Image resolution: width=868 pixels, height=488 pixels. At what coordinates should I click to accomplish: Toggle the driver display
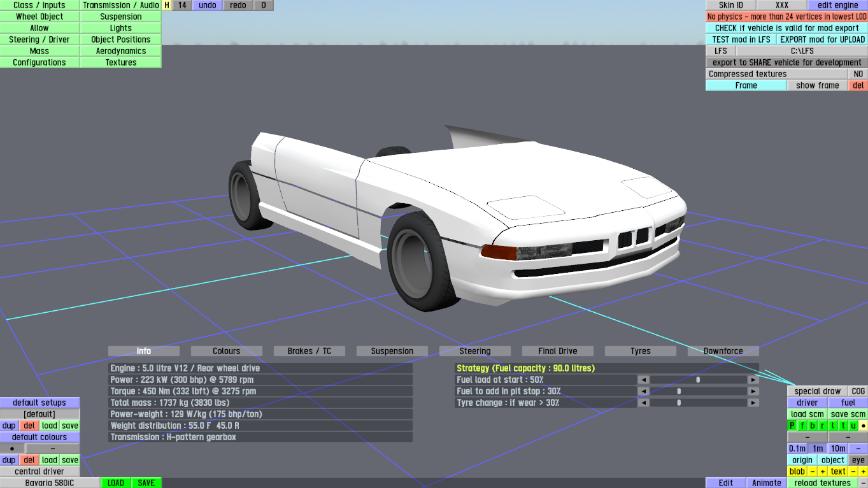(807, 403)
